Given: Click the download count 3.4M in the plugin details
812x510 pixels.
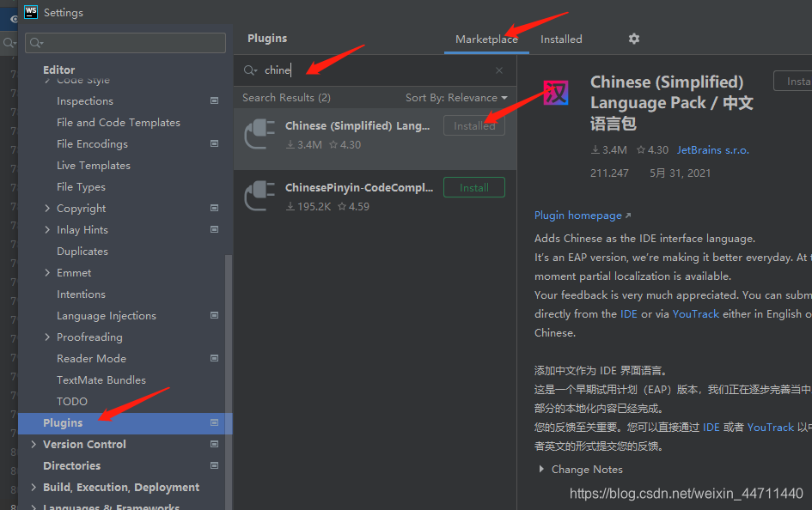Looking at the screenshot, I should click(609, 150).
